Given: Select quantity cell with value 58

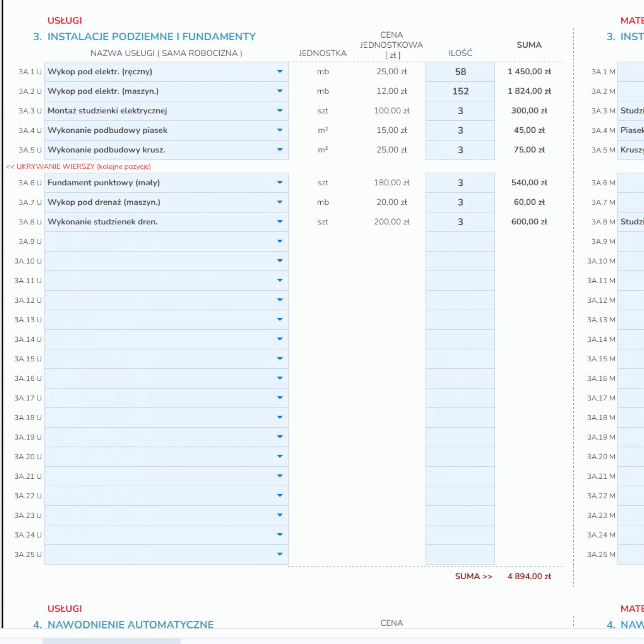Looking at the screenshot, I should 460,72.
